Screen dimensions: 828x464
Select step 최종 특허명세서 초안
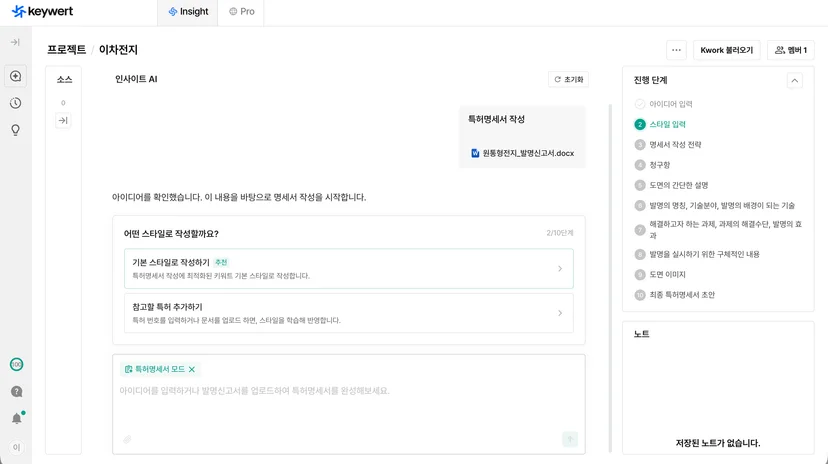pos(674,295)
